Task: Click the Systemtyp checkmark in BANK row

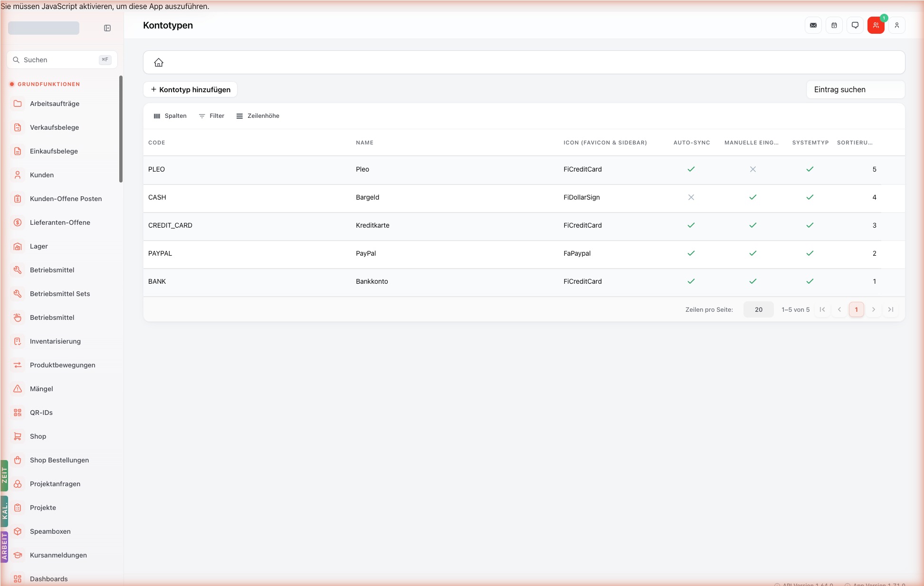Action: point(810,281)
